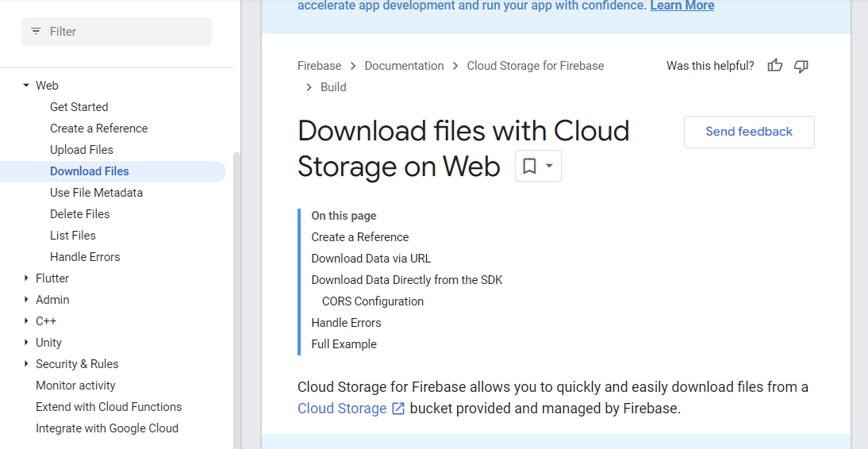Click Documentation in the breadcrumb
Image resolution: width=868 pixels, height=449 pixels.
404,66
